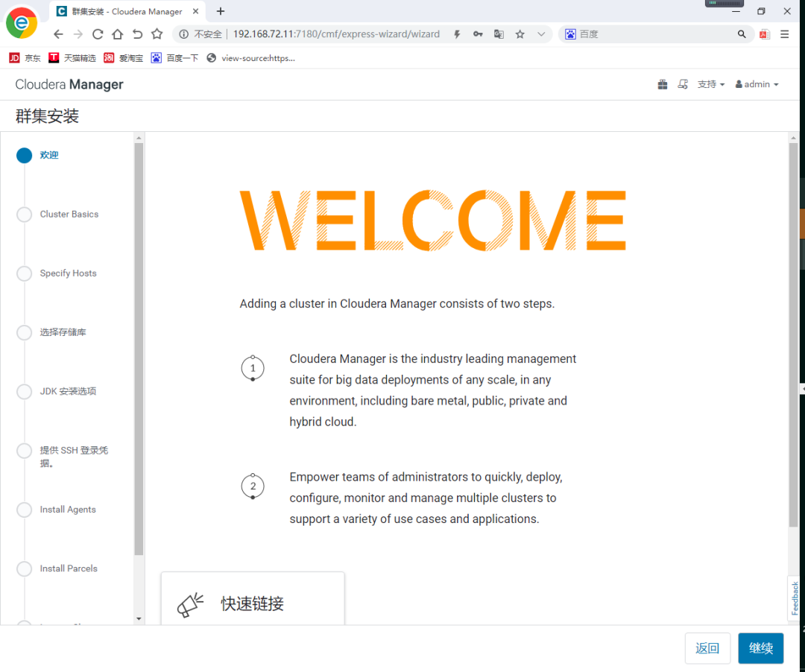Open the running commands icon
The height and width of the screenshot is (672, 805).
coord(683,84)
